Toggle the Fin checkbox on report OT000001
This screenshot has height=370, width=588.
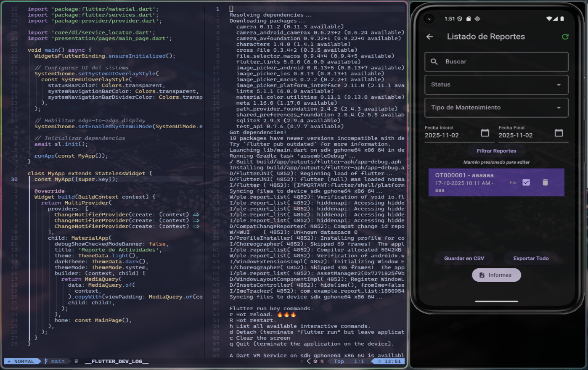[526, 182]
